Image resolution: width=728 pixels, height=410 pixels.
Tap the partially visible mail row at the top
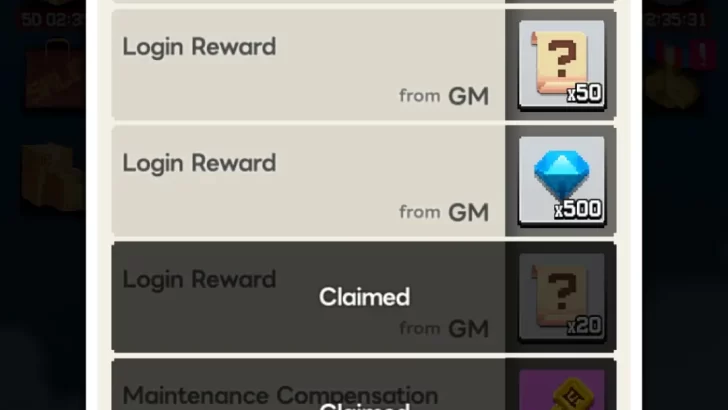coord(364,1)
